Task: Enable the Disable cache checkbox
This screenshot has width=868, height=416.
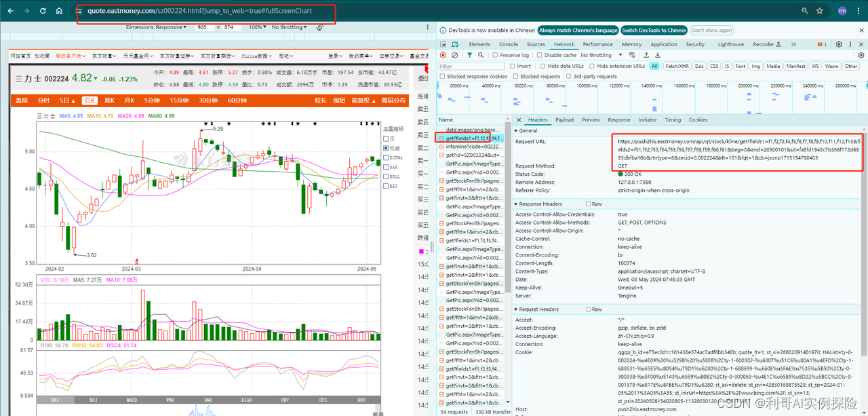Action: click(x=539, y=55)
